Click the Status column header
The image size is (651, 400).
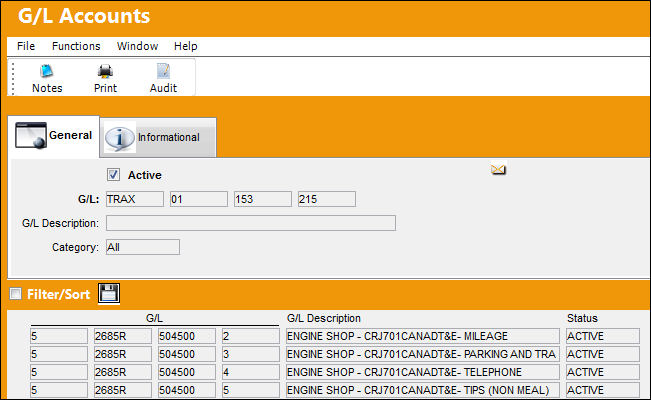[582, 318]
